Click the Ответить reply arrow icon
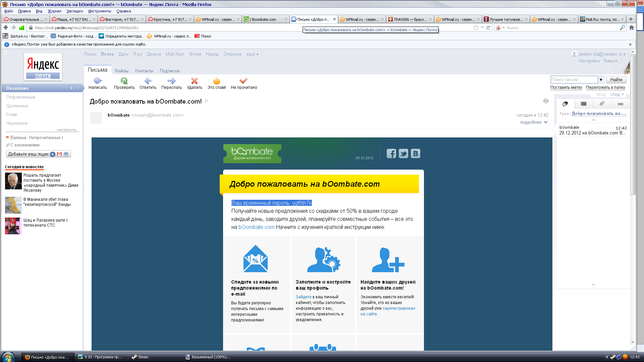Image resolution: width=644 pixels, height=362 pixels. 148,81
